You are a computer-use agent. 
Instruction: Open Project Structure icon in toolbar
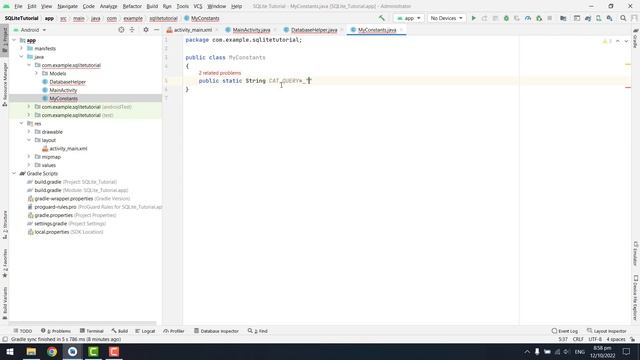tap(563, 18)
